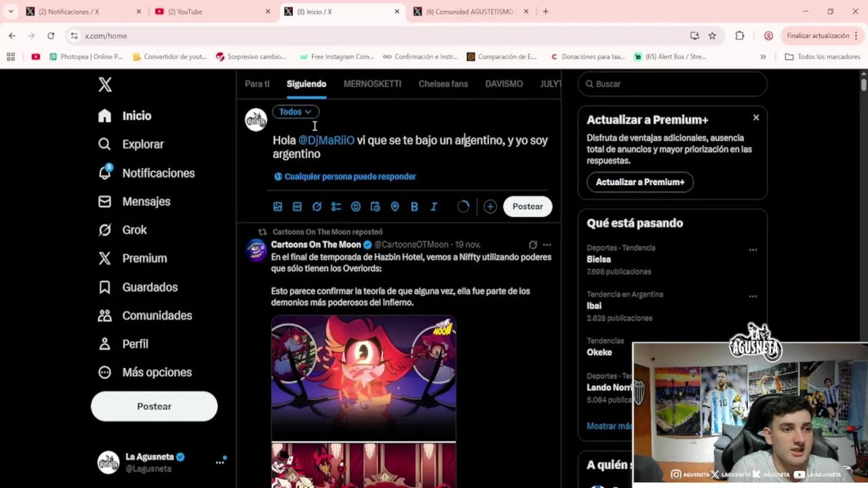The width and height of the screenshot is (868, 488).
Task: Click the Grok icon on the Cartoons post
Action: click(x=533, y=245)
